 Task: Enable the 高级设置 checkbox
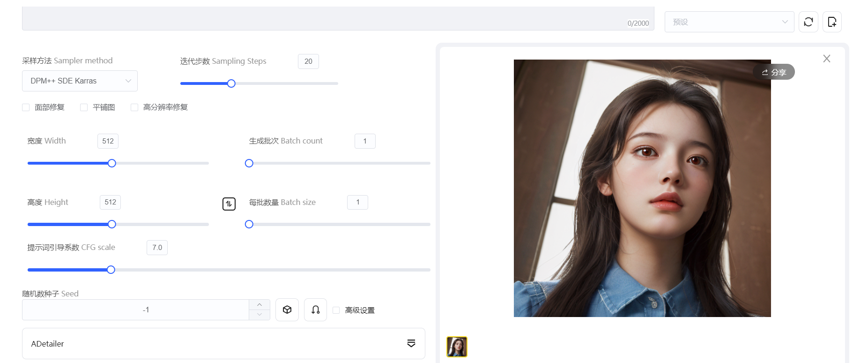click(x=336, y=310)
